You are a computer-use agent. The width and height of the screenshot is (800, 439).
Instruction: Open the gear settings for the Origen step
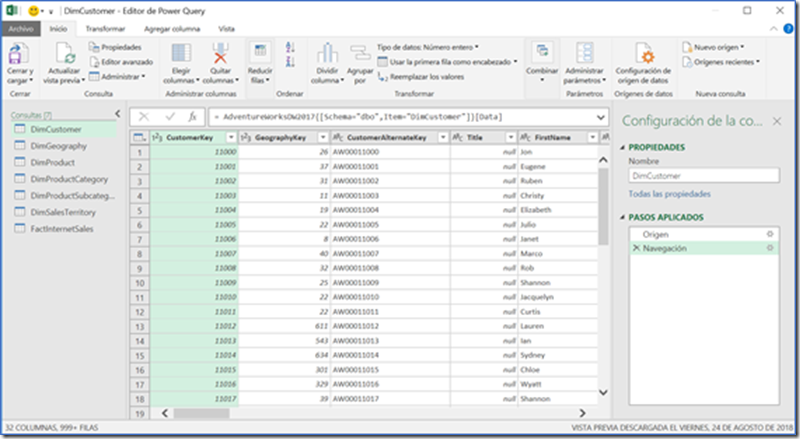(769, 233)
